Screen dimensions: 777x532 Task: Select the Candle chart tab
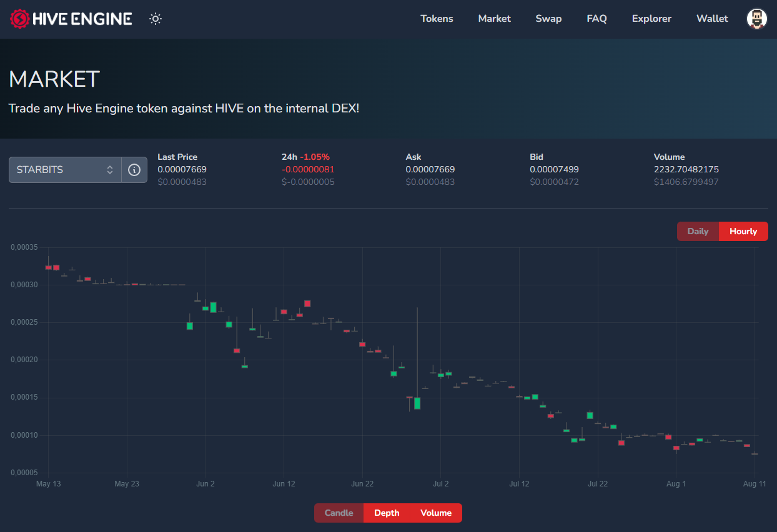339,513
